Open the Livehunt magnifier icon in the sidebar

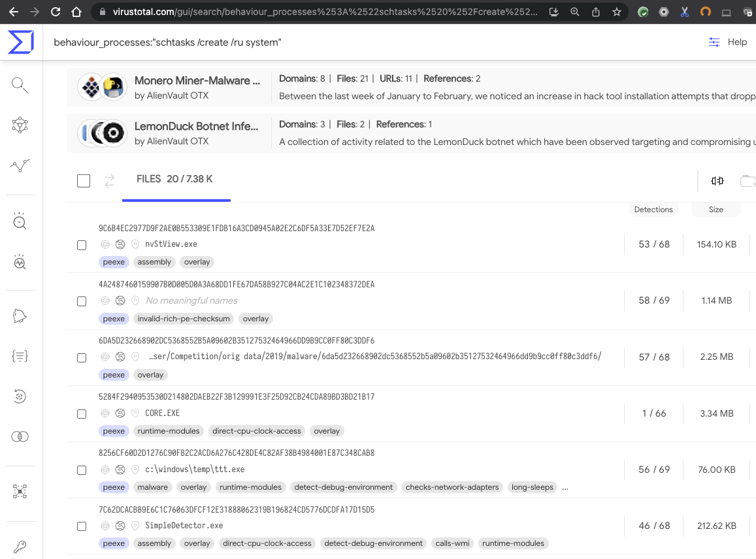coord(20,221)
